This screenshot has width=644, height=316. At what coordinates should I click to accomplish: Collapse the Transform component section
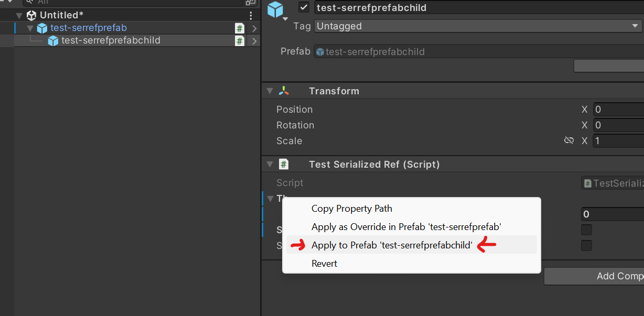click(270, 90)
